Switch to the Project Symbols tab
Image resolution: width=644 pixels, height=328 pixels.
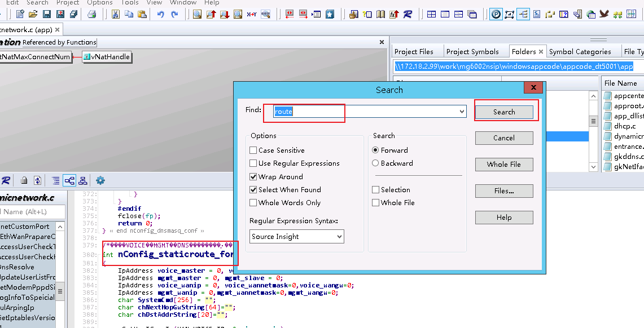click(472, 52)
